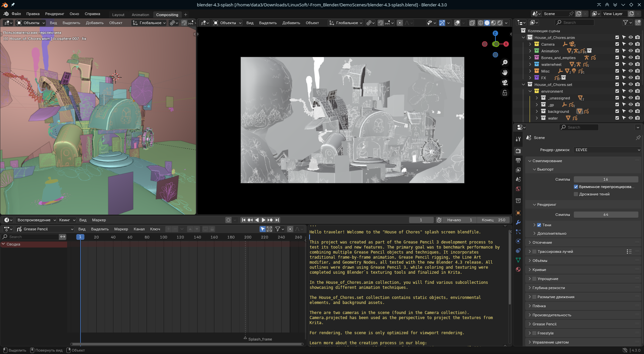Screen dimensions: 644x354
Task: Expand the Camera collection in outliner
Action: (530, 44)
